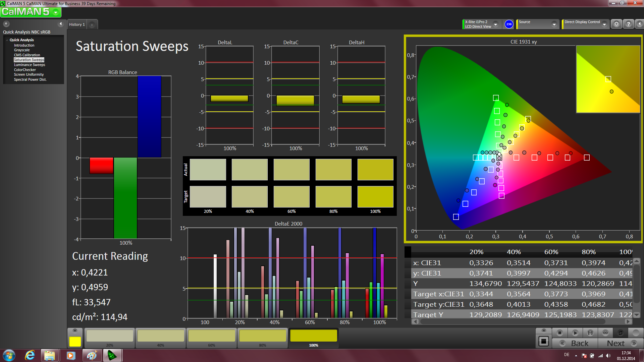Collapse the left sidebar arrow

[x=61, y=24]
